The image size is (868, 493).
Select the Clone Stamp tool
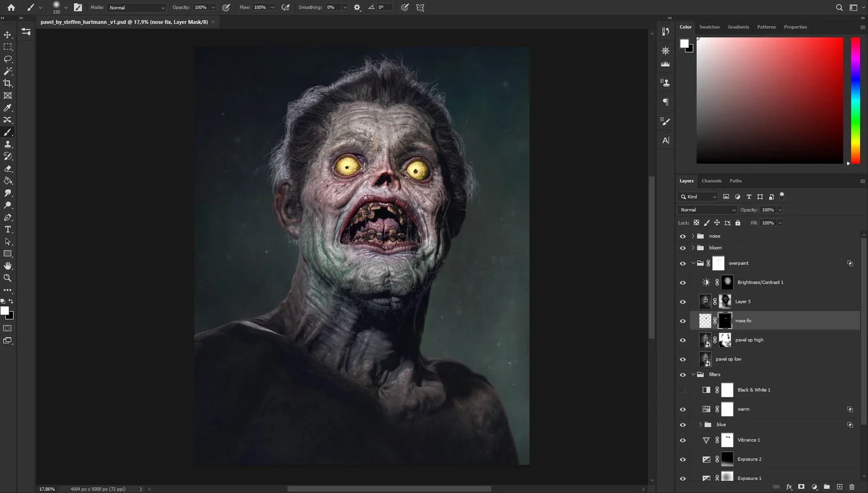7,144
